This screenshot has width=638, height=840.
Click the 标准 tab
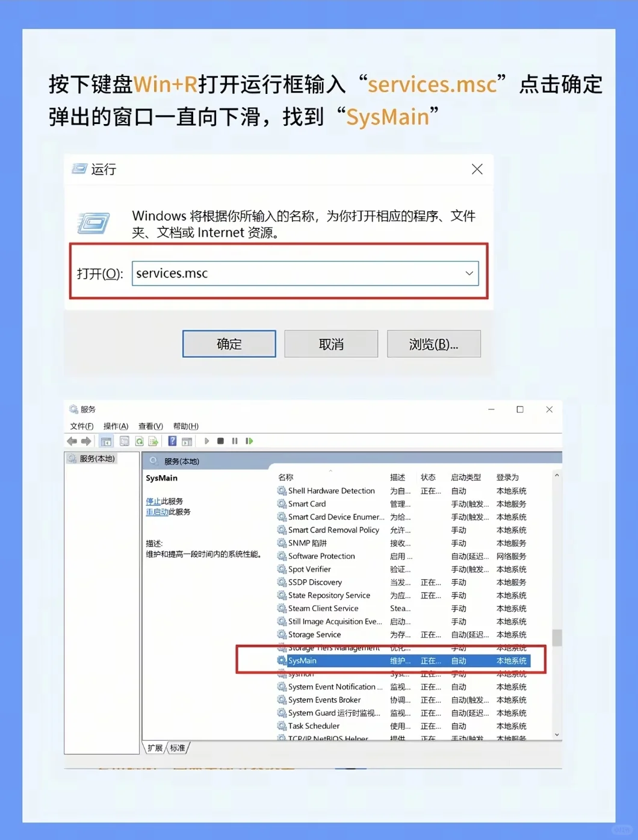tap(178, 747)
